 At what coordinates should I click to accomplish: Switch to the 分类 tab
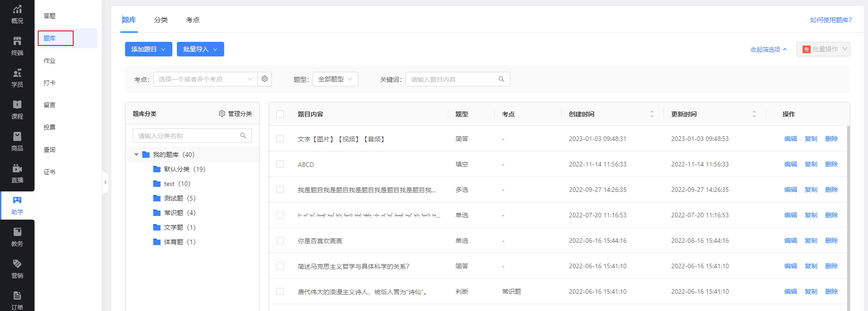[x=161, y=20]
